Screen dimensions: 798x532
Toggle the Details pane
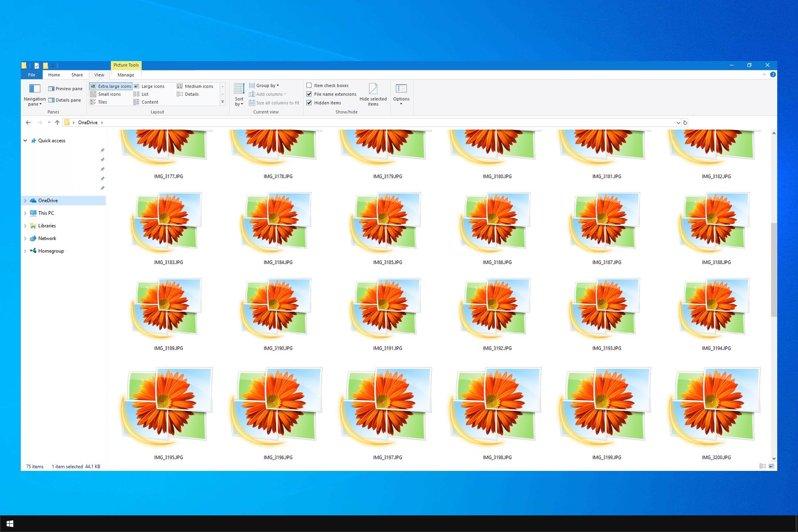[x=64, y=100]
